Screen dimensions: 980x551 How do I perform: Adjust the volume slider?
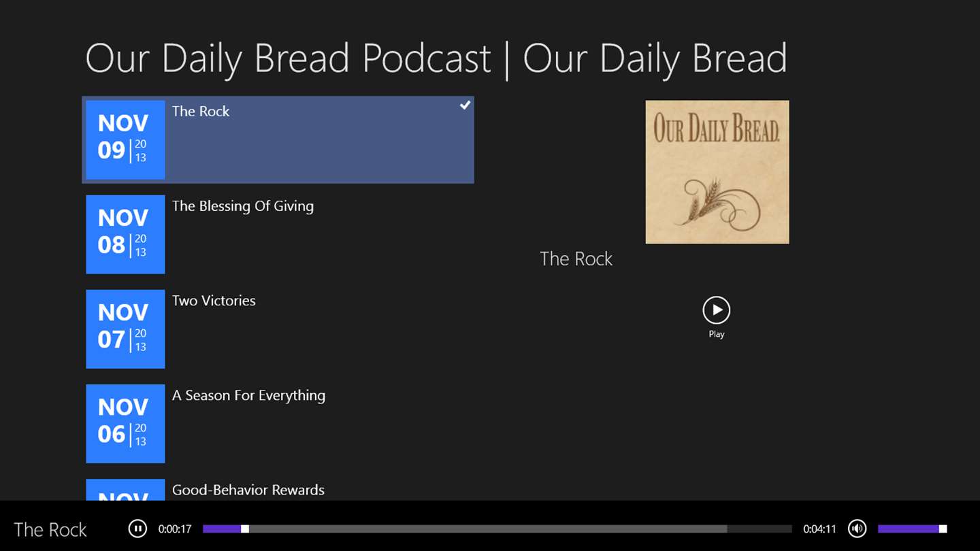(912, 529)
